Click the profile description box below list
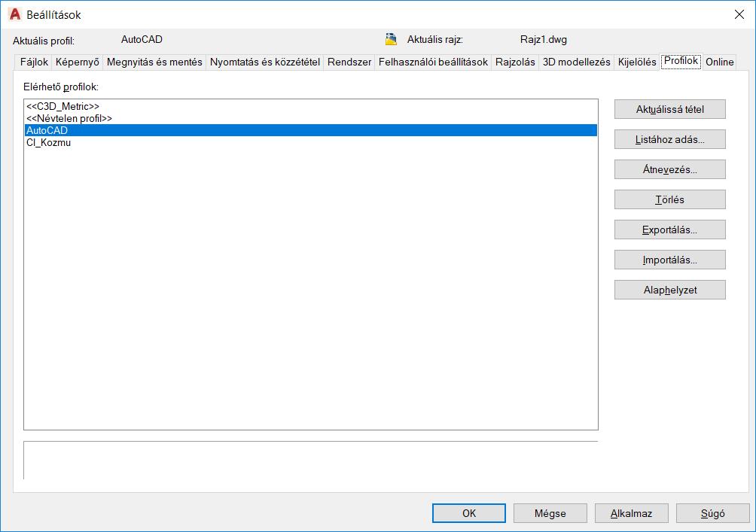Image resolution: width=756 pixels, height=532 pixels. [310, 461]
